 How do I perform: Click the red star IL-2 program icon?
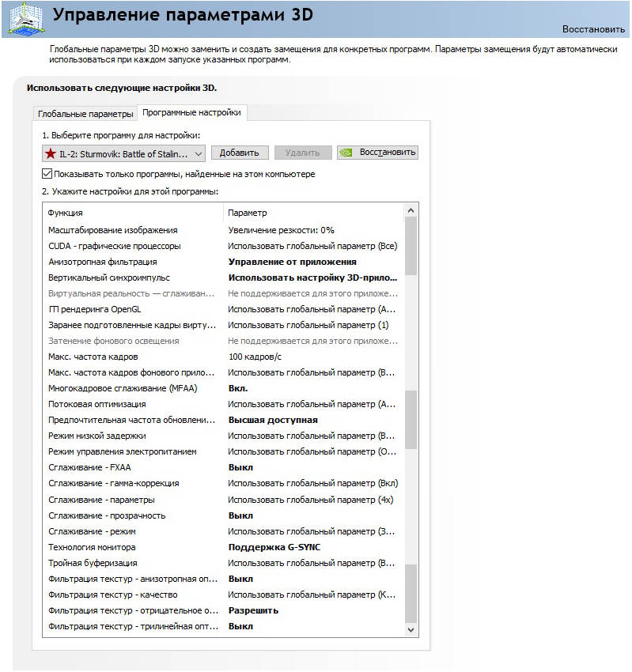pyautogui.click(x=51, y=153)
